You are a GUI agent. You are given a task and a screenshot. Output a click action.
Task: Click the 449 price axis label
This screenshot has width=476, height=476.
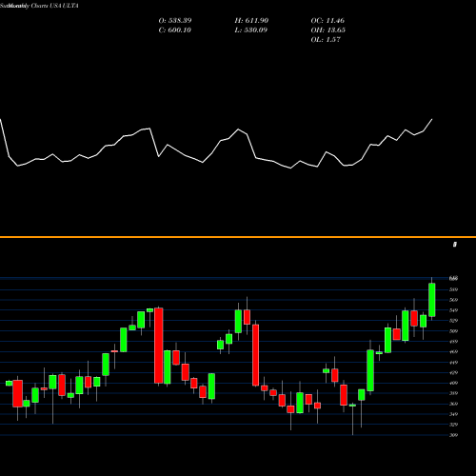point(454,363)
